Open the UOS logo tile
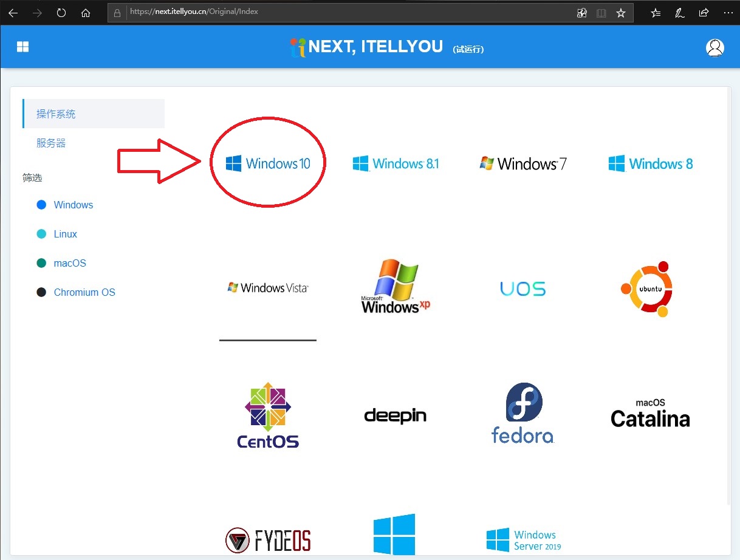740x560 pixels. coord(523,289)
